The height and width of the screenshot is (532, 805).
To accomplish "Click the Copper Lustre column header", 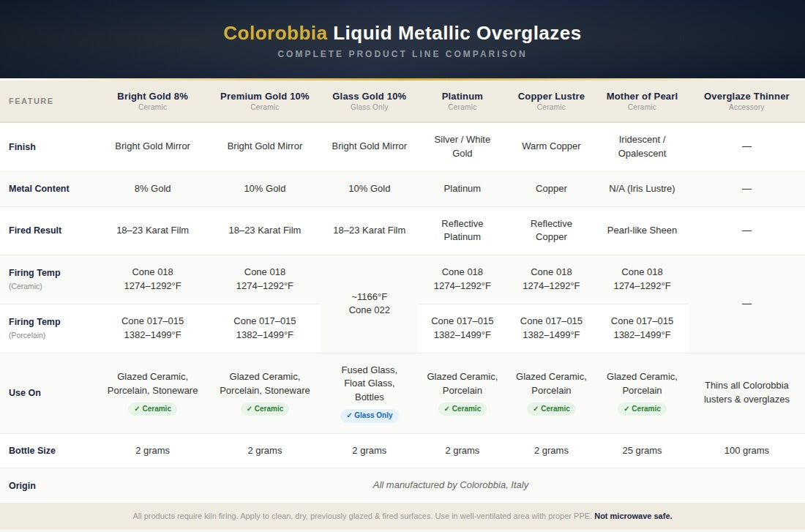I will coord(551,101).
